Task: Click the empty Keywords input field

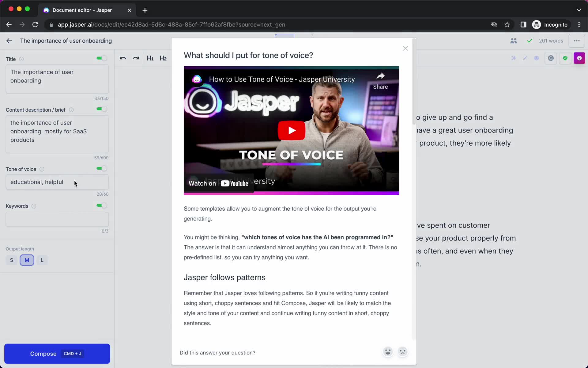Action: click(x=57, y=219)
